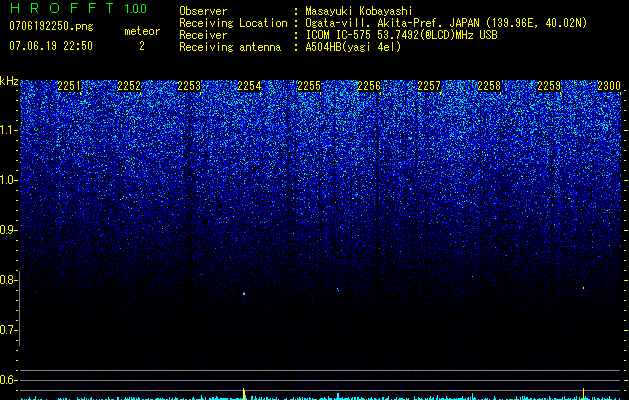629x400 pixels.
Task: Click the yellow meteor echo dot below 2300
Action: [583, 288]
